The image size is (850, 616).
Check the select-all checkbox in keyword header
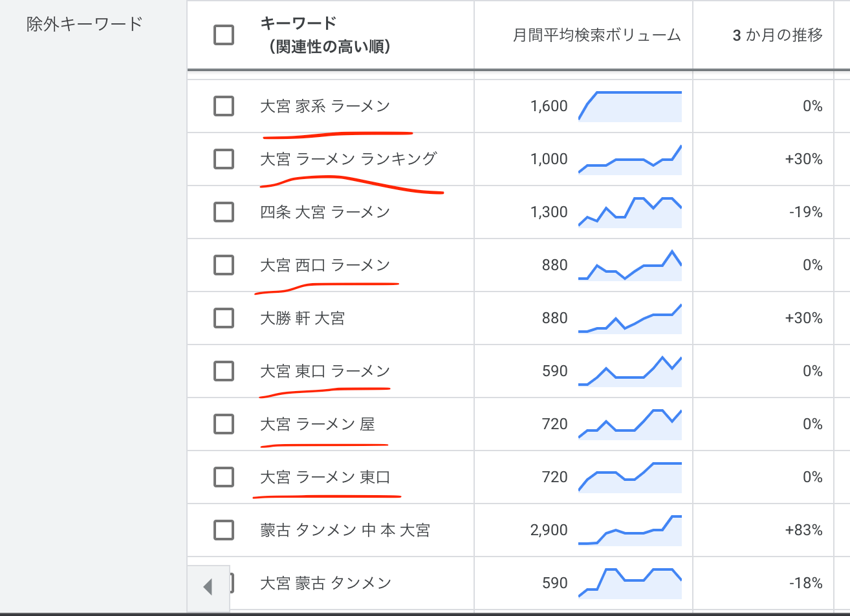pyautogui.click(x=224, y=35)
